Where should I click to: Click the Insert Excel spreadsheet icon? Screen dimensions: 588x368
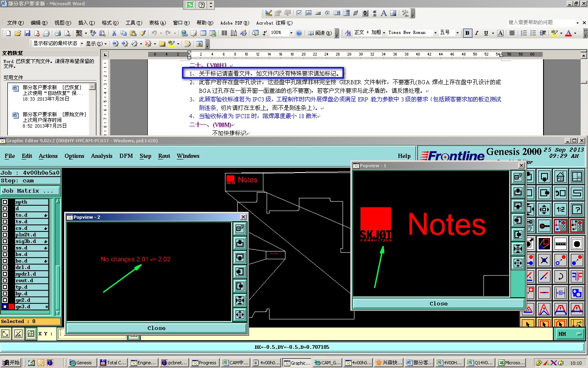point(213,33)
